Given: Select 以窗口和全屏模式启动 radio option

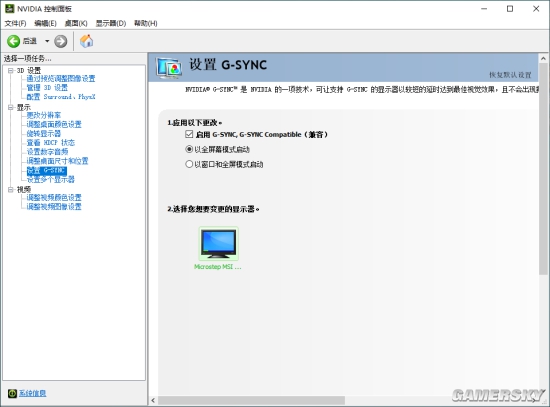Looking at the screenshot, I should click(189, 164).
